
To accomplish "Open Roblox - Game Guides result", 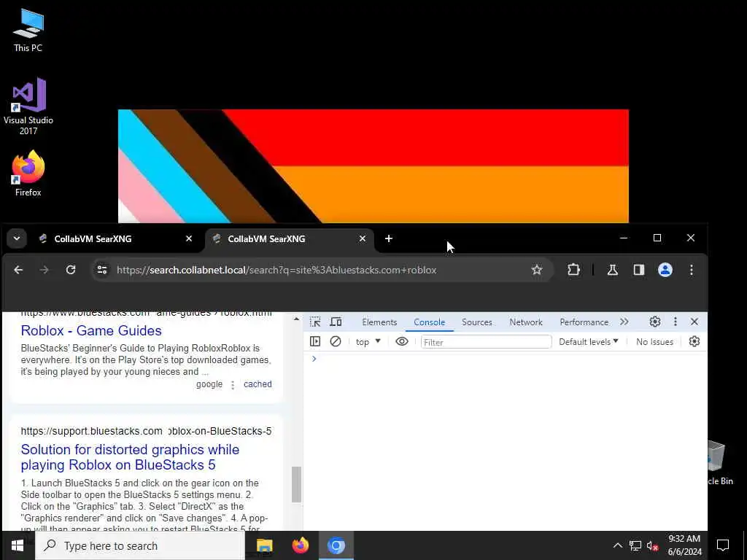I will tap(91, 330).
